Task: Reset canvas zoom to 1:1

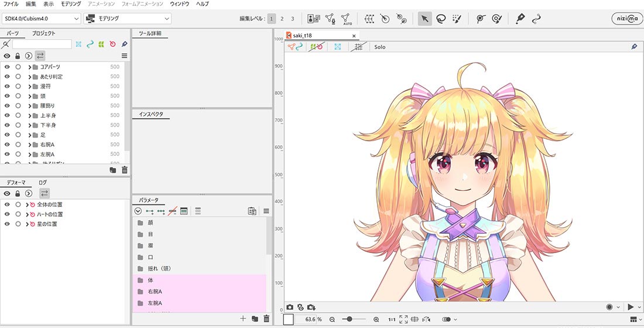Action: pyautogui.click(x=392, y=319)
